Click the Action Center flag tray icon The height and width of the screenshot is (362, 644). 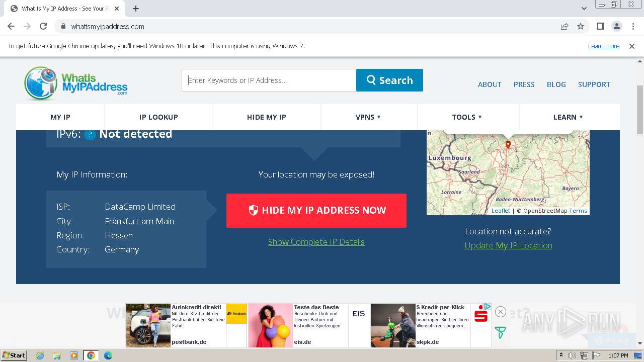tap(596, 355)
